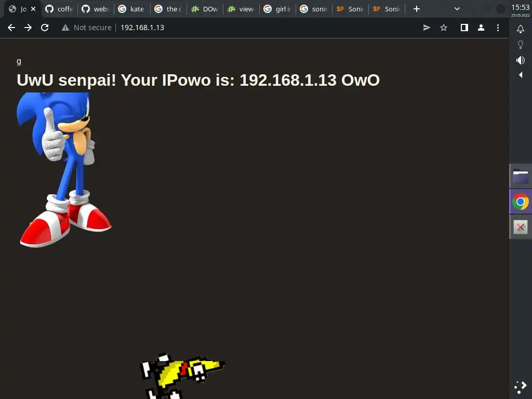This screenshot has height=399, width=532.
Task: Open a new browser tab
Action: point(417,9)
